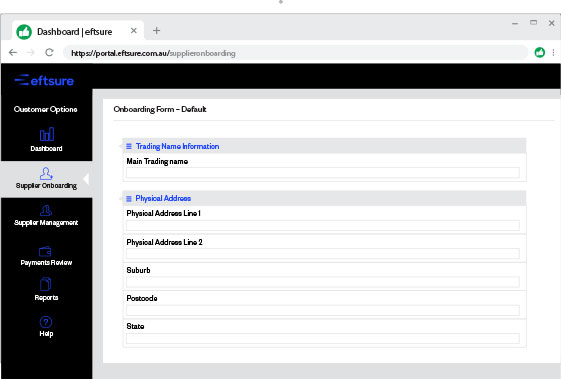Click the Help sidebar label

click(x=46, y=334)
